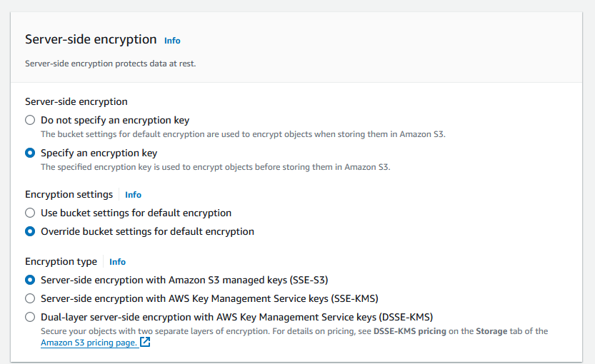Open the Amazon S3 pricing page link
The width and height of the screenshot is (595, 364).
point(89,343)
